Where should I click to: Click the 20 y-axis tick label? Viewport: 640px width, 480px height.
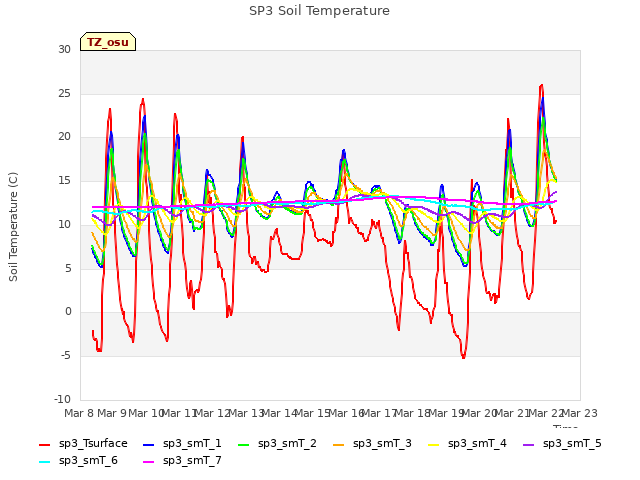tap(64, 137)
